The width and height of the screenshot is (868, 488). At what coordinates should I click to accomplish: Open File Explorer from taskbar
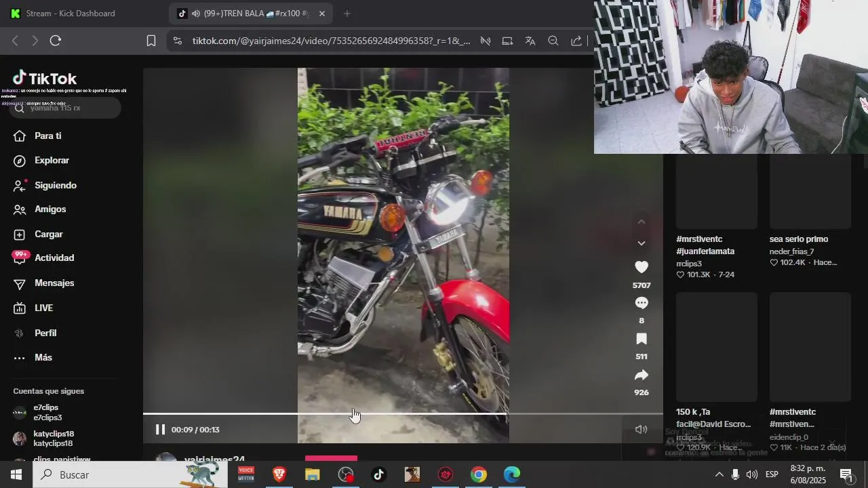tap(312, 474)
